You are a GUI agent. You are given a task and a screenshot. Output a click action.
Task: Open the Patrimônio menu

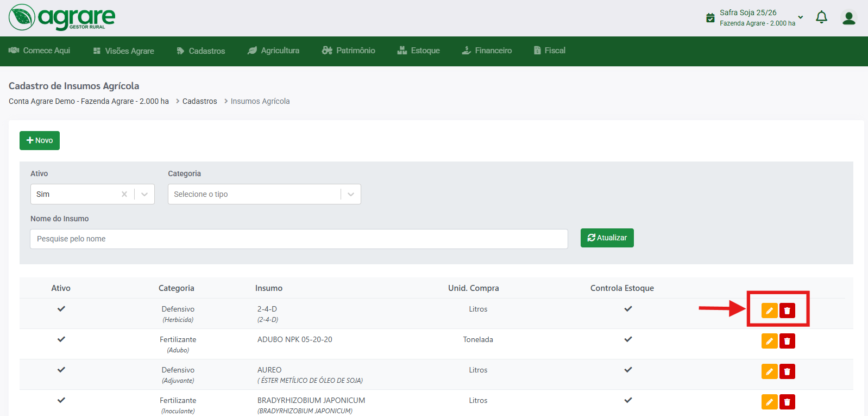tap(348, 51)
